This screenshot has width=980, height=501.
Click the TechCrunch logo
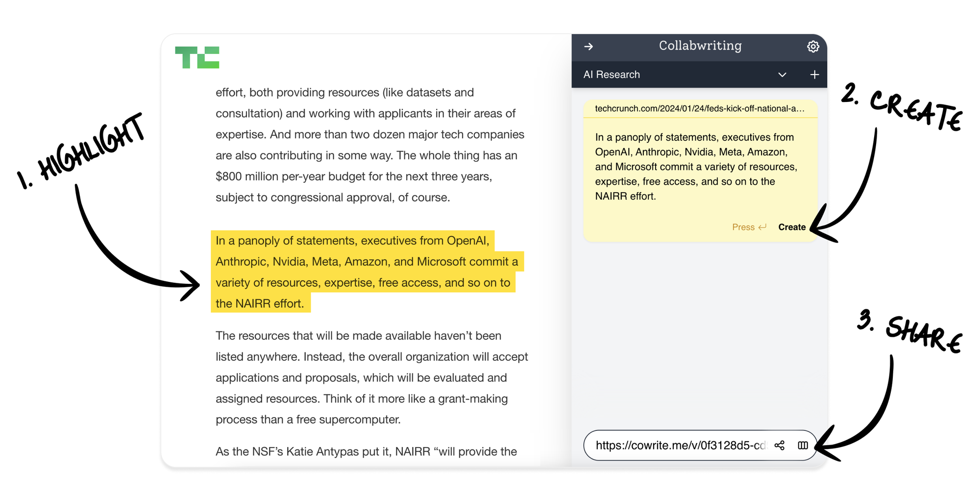[x=197, y=57]
